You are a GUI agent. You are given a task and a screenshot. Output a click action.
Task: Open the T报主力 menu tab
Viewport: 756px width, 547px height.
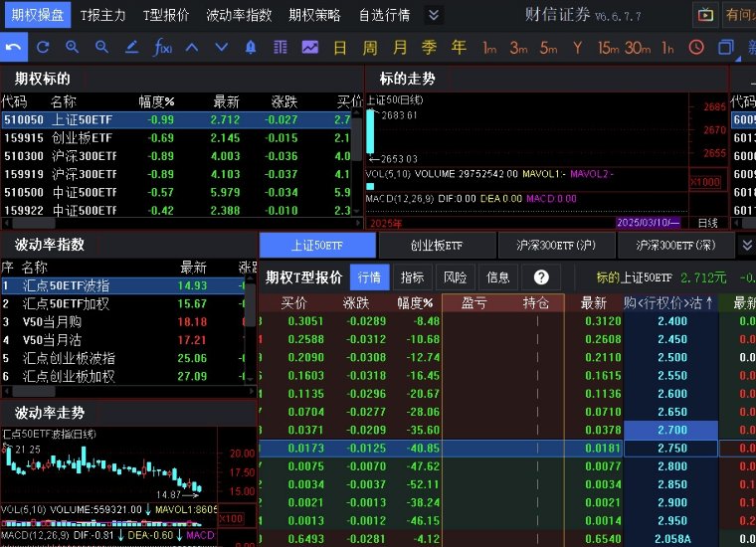103,16
